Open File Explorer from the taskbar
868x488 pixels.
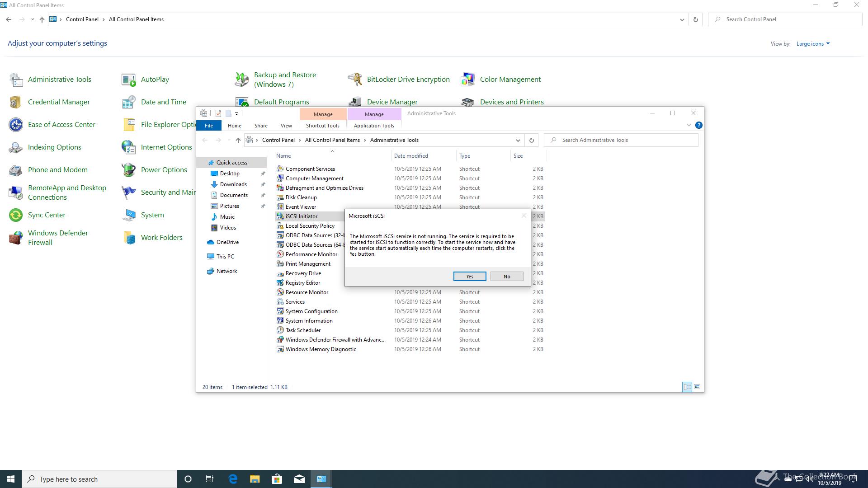[255, 479]
